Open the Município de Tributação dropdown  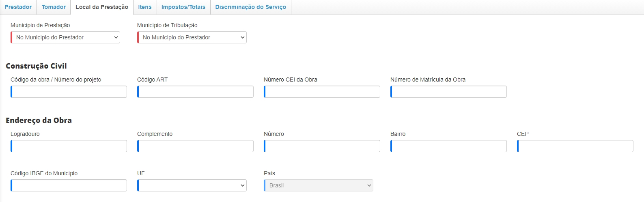point(192,37)
